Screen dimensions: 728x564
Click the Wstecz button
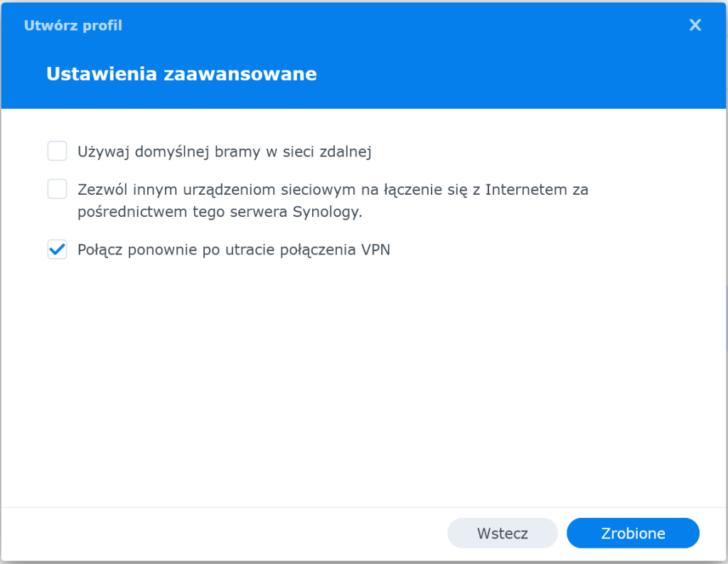502,533
